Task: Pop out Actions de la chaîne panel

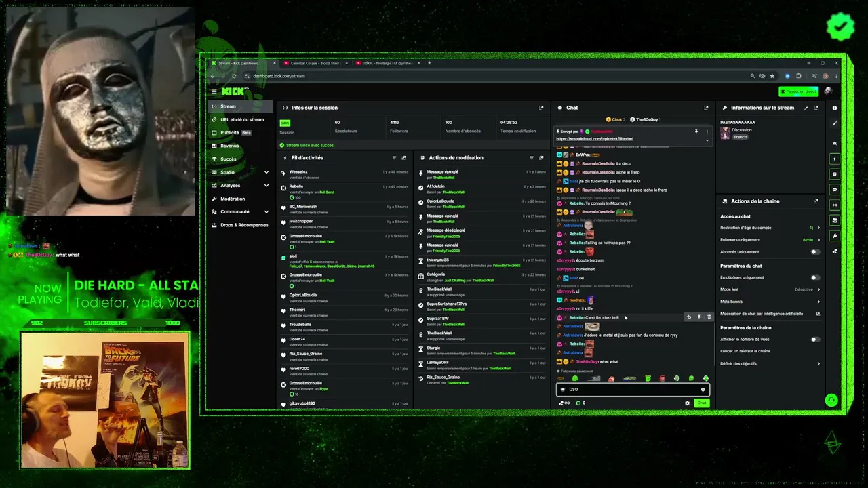Action: 816,201
